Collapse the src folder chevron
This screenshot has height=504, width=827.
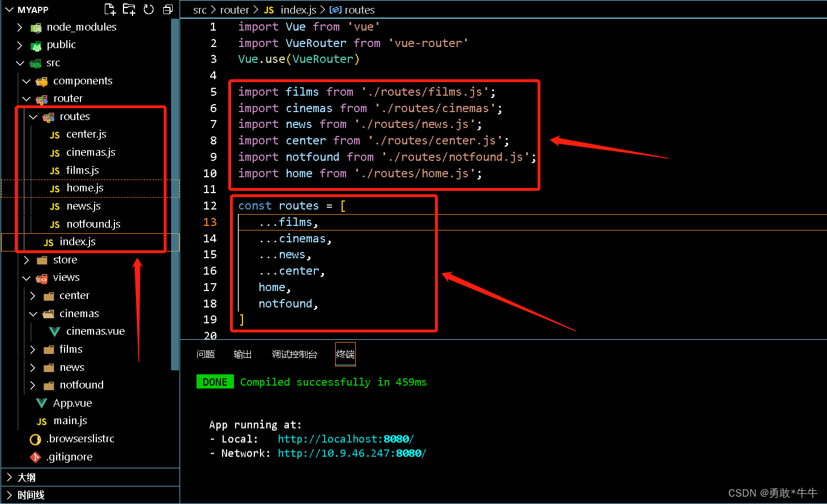click(x=20, y=63)
